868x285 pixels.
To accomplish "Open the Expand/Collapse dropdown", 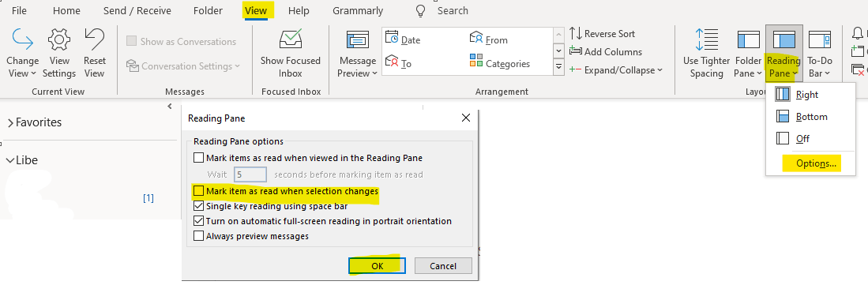I will [615, 70].
